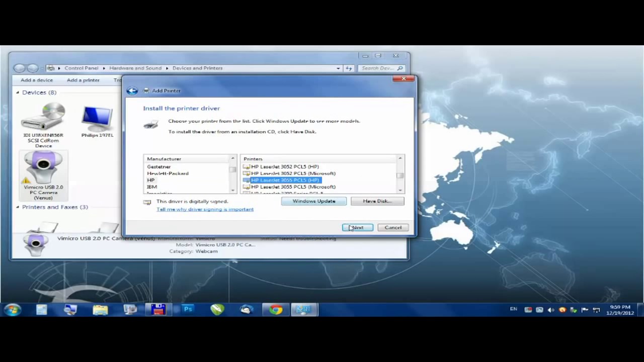Click the Printers list scroll-down arrow
Screen dimensions: 644x362
point(400,190)
